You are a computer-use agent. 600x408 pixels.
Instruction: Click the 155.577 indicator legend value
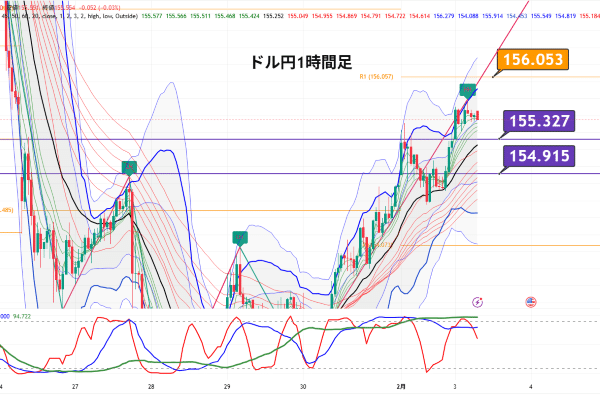[152, 16]
